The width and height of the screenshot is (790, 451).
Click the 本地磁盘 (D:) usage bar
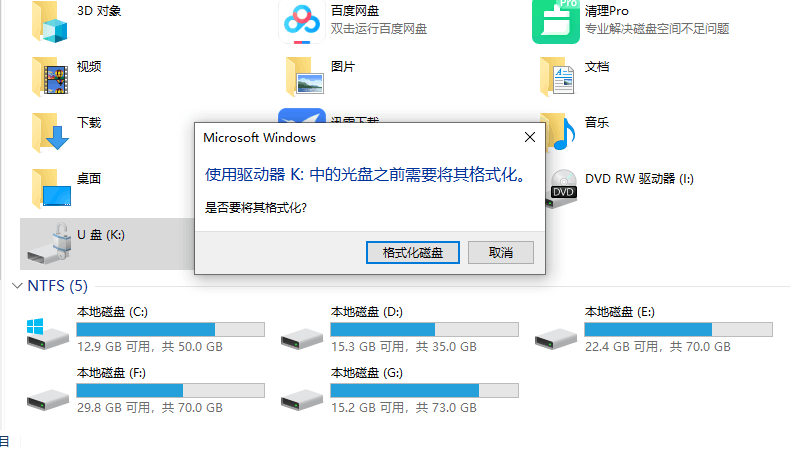coord(424,330)
